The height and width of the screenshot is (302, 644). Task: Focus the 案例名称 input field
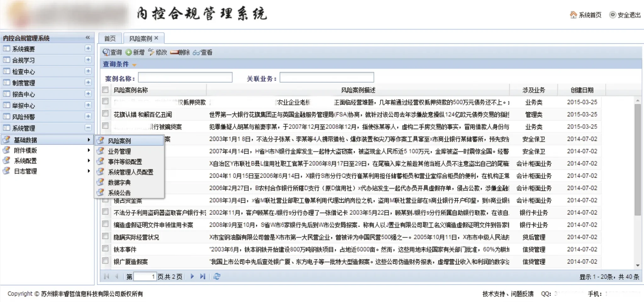(x=185, y=77)
